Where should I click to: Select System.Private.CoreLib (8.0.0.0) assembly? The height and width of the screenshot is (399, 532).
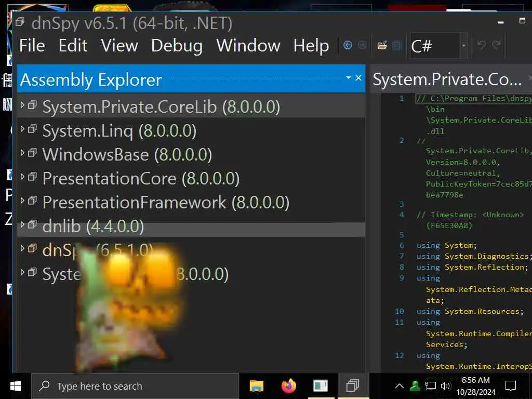pos(161,107)
